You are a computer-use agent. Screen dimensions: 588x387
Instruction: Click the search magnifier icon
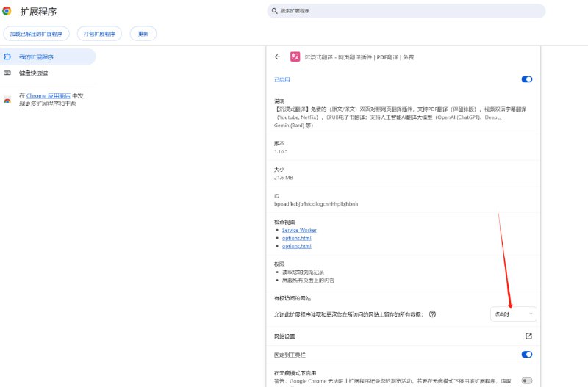(274, 11)
